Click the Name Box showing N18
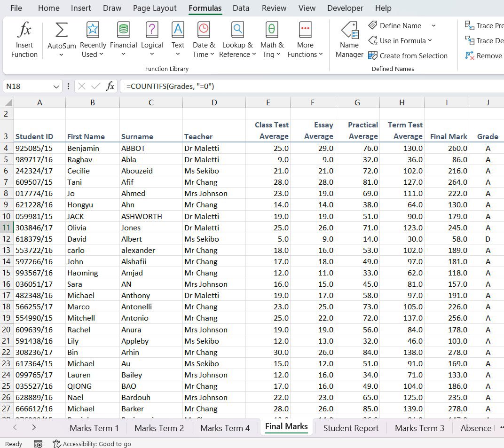Screen dimensions: 504x448 (x=27, y=86)
